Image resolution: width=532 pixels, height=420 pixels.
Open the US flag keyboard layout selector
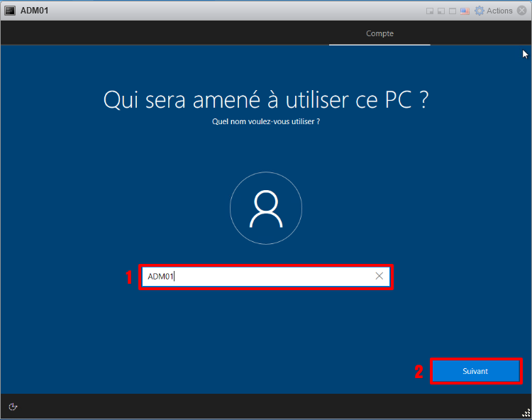pyautogui.click(x=465, y=11)
